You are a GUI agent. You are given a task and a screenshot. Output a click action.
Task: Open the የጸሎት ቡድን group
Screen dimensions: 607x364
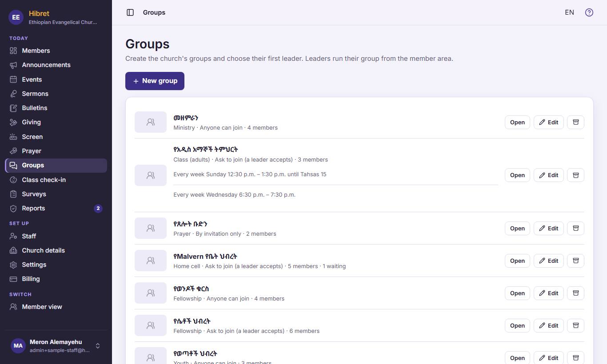click(x=517, y=228)
